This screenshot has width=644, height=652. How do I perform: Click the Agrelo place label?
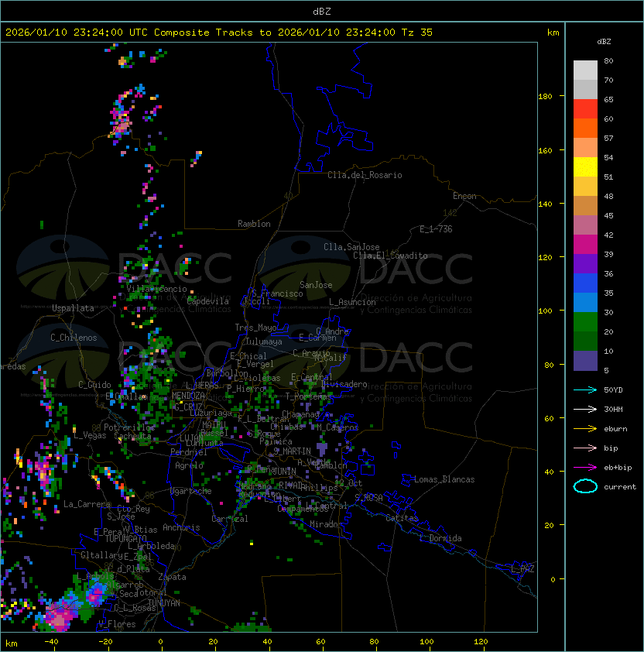tap(189, 465)
